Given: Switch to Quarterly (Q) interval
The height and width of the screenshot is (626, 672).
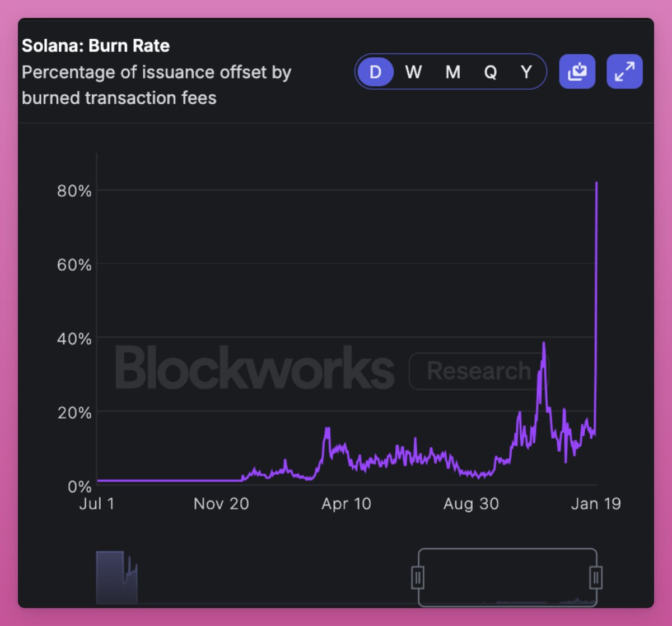Looking at the screenshot, I should [490, 72].
